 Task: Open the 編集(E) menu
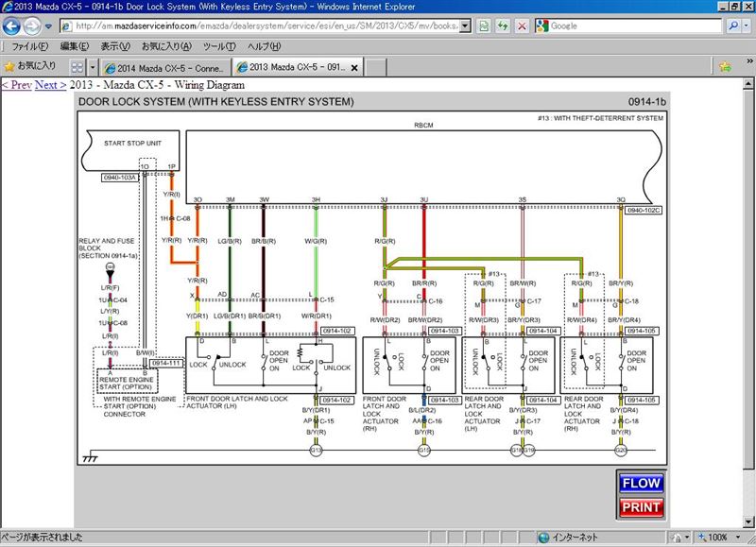(75, 46)
